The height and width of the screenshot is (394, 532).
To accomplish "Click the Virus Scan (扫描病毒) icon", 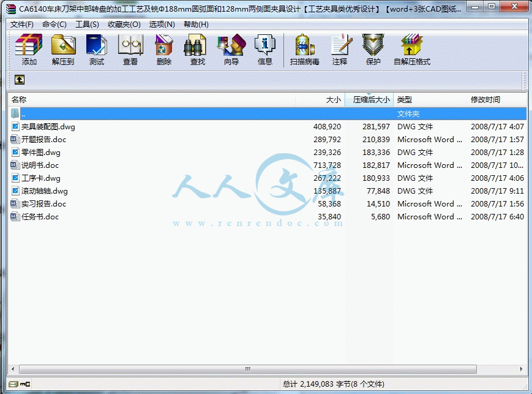I will (x=305, y=45).
